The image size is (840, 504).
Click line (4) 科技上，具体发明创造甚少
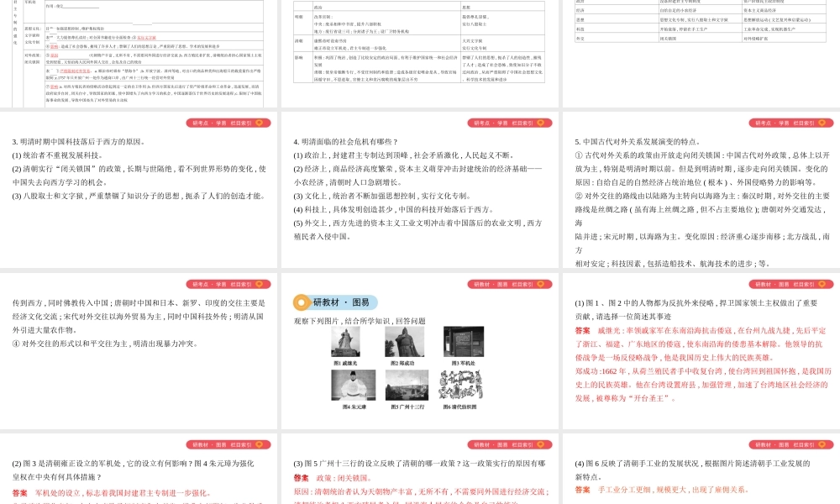394,209
